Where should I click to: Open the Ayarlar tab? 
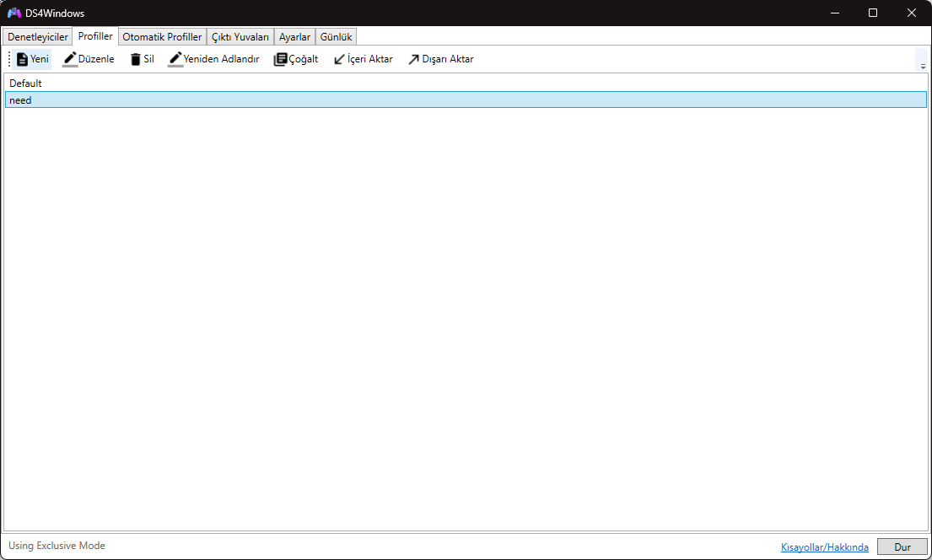click(295, 37)
